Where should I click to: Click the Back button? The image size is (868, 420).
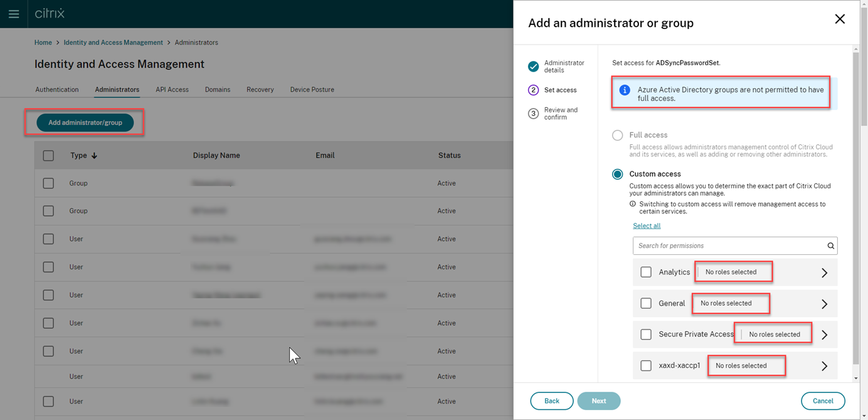coord(552,401)
